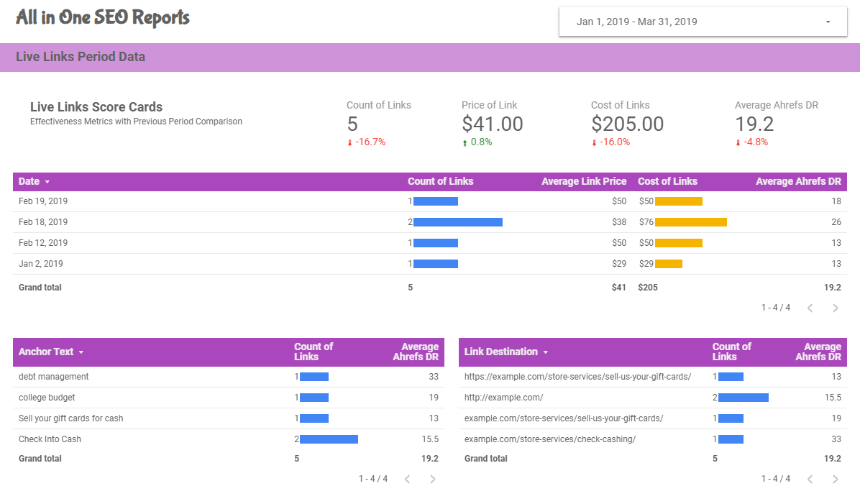Click Average Ahrefs DR header in Link Destination table
Viewport: 860px width, 504px height.
click(x=818, y=352)
